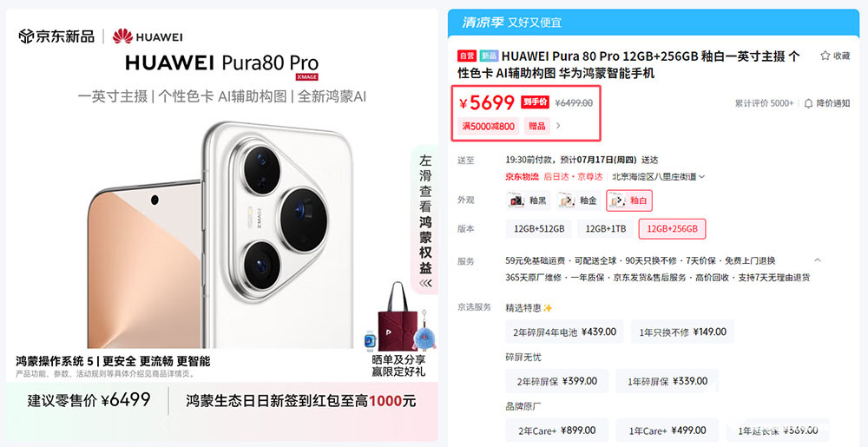This screenshot has width=868, height=447.
Task: Choose 2年碎屏4年电池 ¥439.00 service
Action: point(564,332)
